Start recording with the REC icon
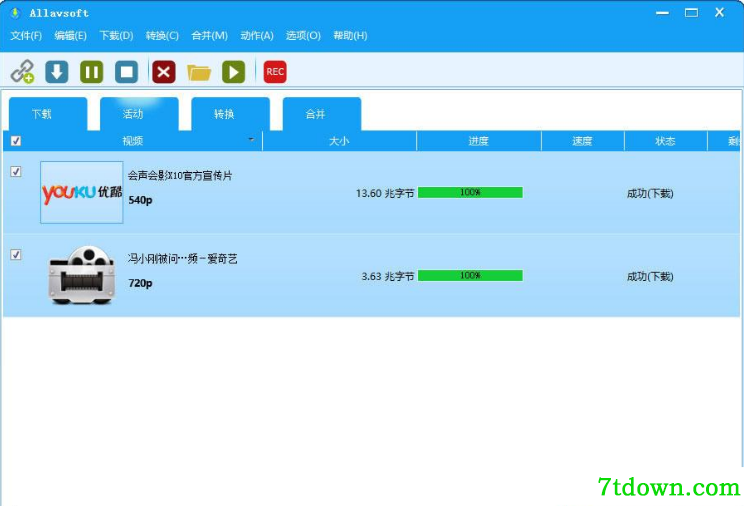This screenshot has height=506, width=744. (275, 72)
